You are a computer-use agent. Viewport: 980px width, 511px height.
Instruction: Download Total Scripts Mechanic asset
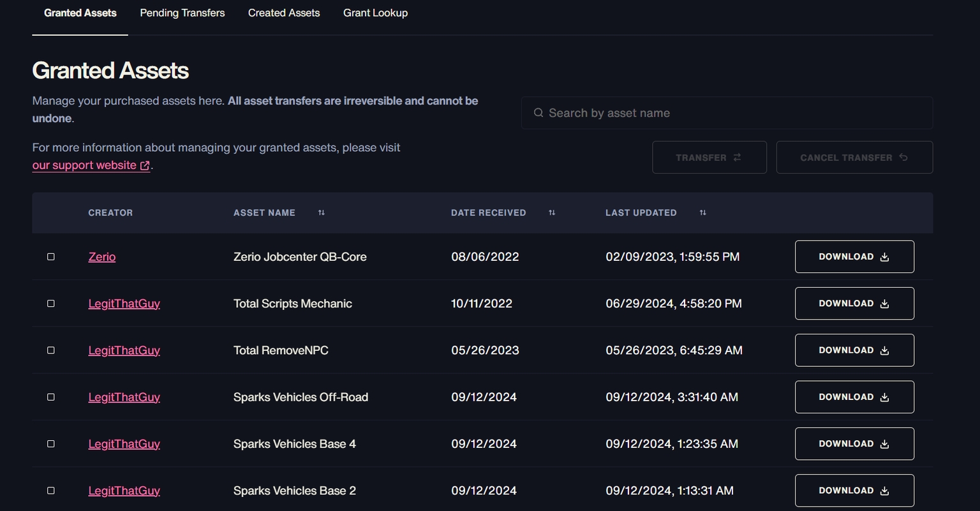tap(854, 304)
